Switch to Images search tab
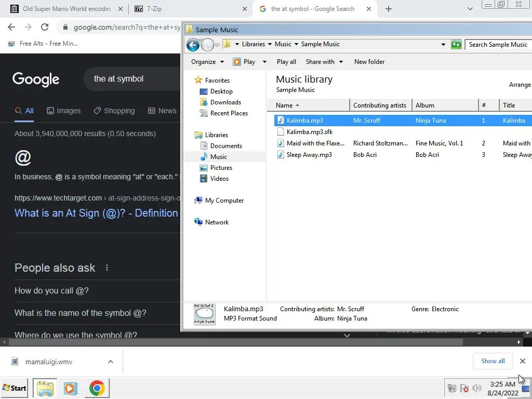 pyautogui.click(x=63, y=111)
